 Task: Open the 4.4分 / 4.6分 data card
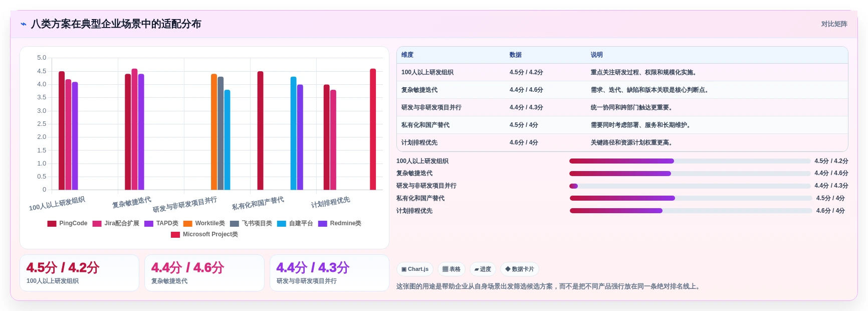point(204,273)
